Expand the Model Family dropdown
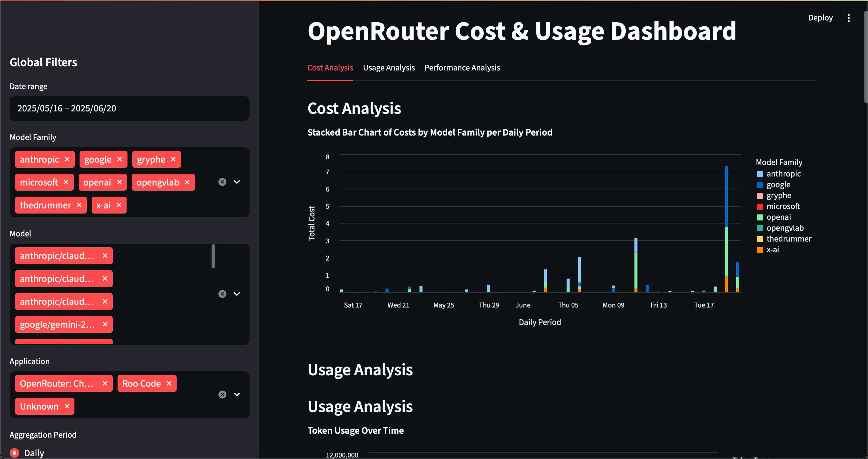This screenshot has height=459, width=868. 237,182
